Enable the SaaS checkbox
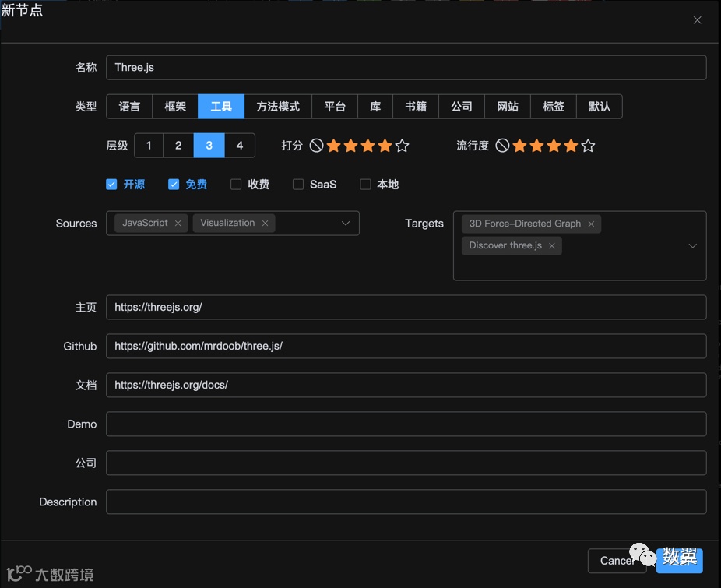Screen dimensions: 721x588 (298, 185)
